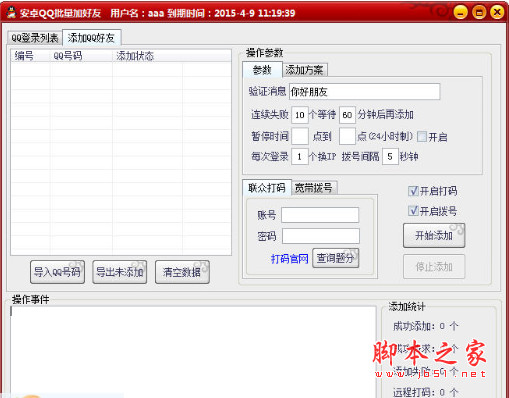This screenshot has width=509, height=398.
Task: Click the disabled 停止添加 button
Action: click(434, 266)
